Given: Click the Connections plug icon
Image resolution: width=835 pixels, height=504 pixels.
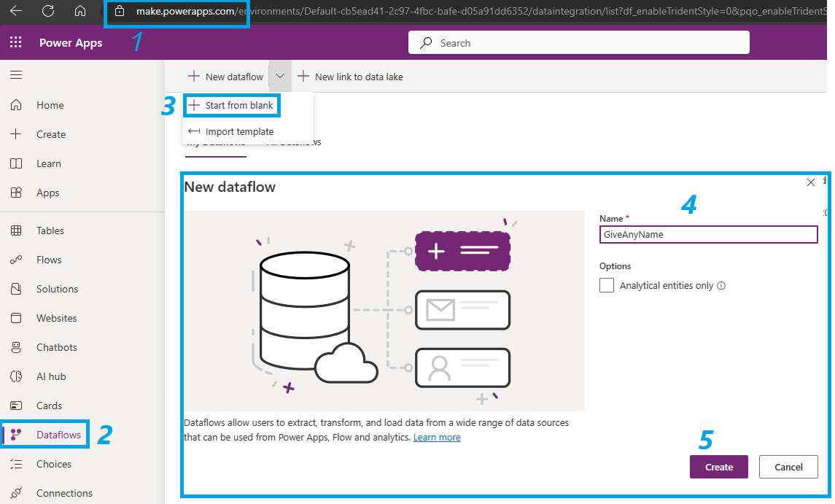Looking at the screenshot, I should click(17, 493).
